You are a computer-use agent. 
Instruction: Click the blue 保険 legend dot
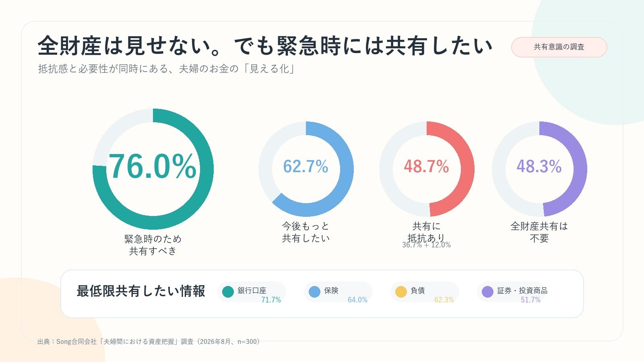(x=314, y=292)
